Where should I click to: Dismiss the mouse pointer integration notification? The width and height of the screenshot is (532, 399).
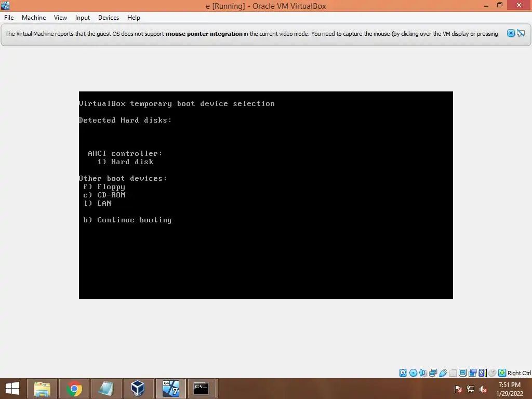tap(511, 33)
